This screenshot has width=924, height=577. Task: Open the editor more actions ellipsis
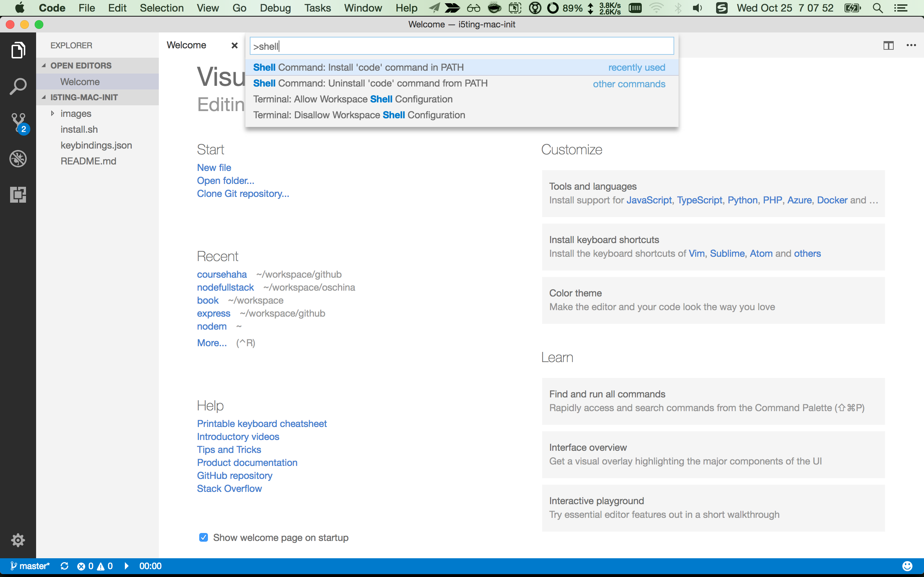pos(911,45)
